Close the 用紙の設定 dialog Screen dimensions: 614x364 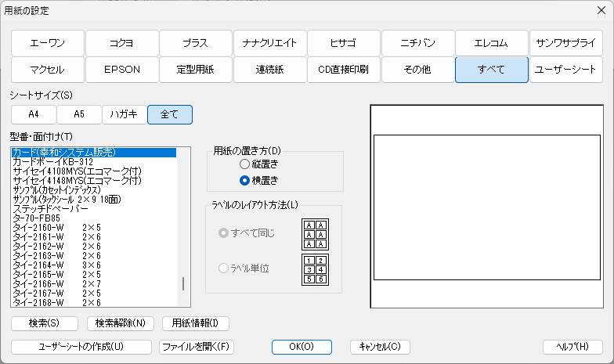(x=598, y=12)
